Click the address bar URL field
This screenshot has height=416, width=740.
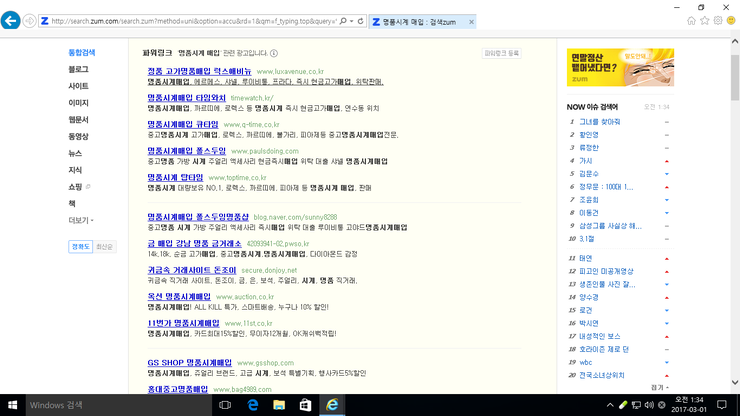tap(193, 21)
